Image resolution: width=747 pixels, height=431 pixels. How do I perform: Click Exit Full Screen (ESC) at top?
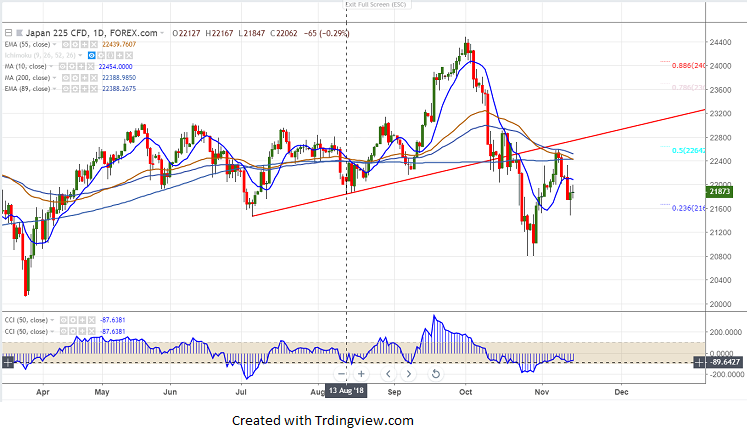(x=376, y=4)
